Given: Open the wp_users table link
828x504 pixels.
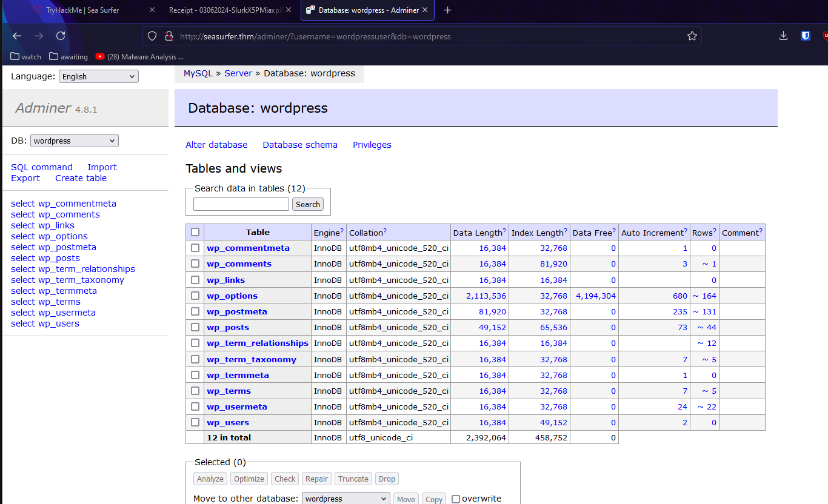Looking at the screenshot, I should (228, 422).
